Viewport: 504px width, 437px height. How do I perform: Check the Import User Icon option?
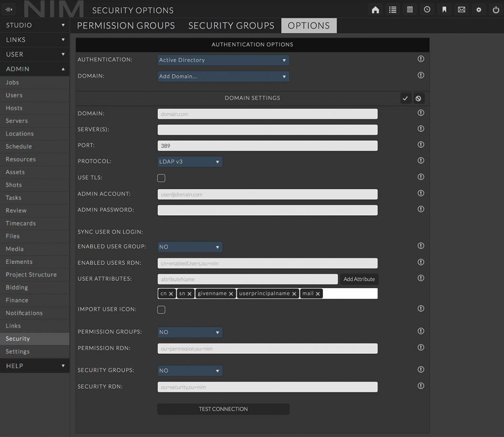(161, 310)
